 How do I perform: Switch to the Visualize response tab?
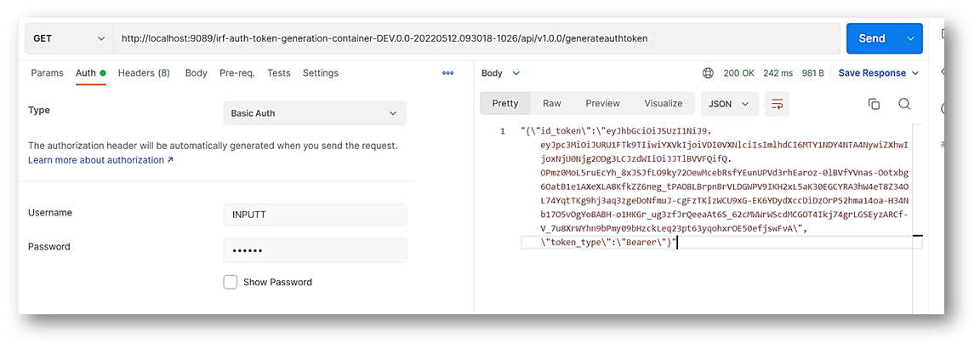click(663, 104)
